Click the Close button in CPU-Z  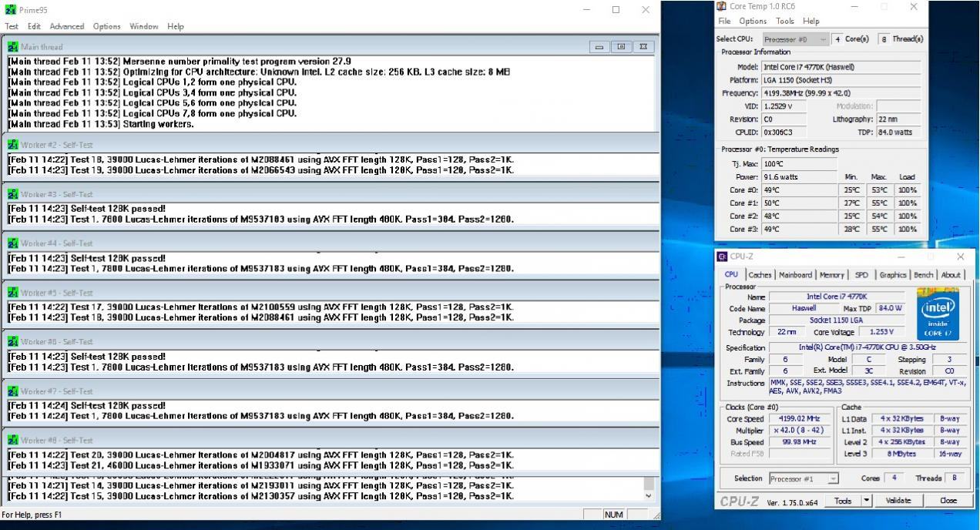coord(948,501)
